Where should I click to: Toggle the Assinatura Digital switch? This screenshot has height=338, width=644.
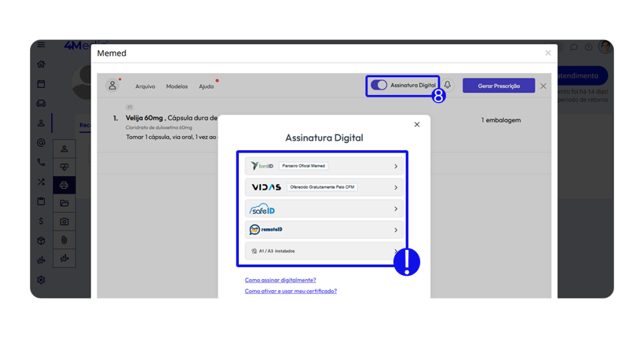[x=379, y=85]
